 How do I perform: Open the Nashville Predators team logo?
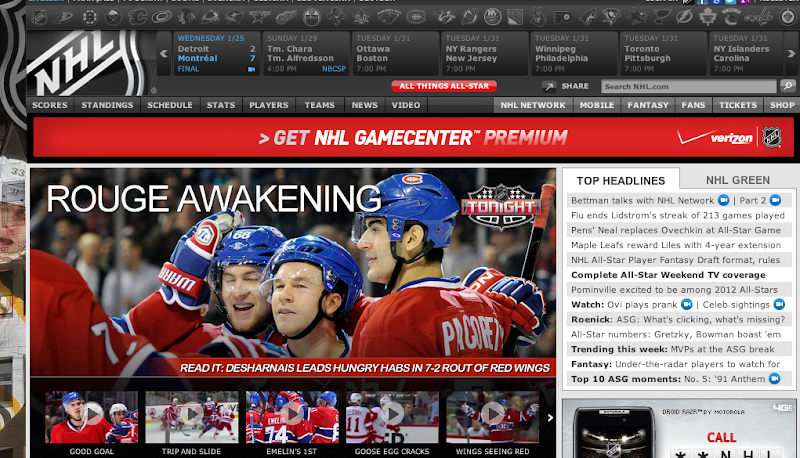pyautogui.click(x=443, y=17)
